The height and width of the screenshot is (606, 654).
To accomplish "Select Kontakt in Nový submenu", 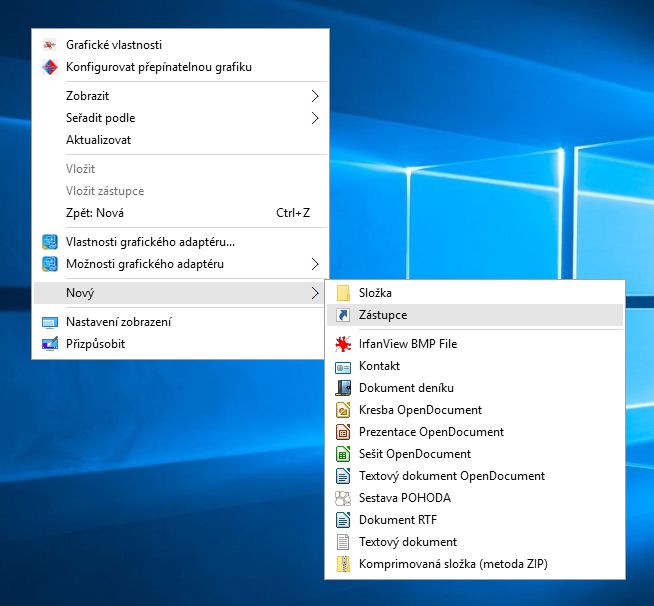I will coord(475,366).
